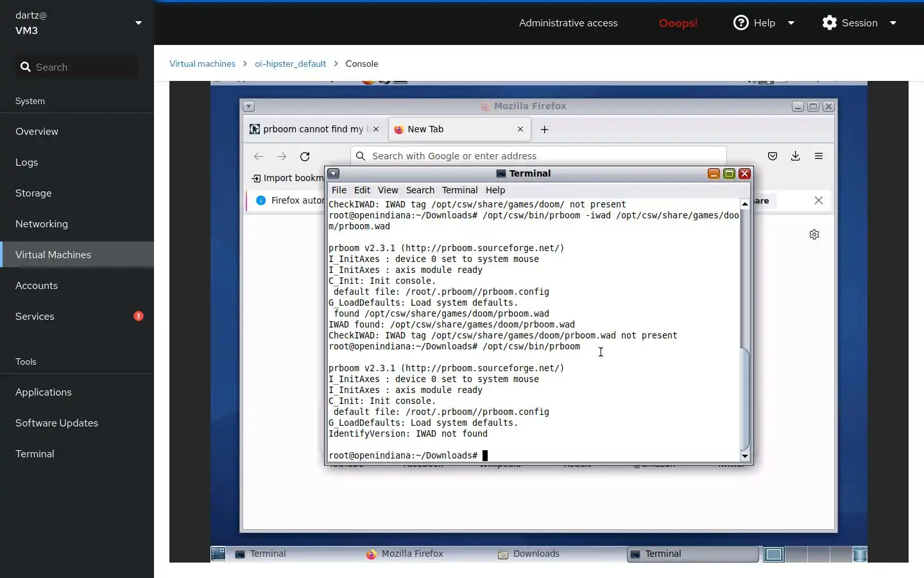Click Terminal scrollbar up arrow
The width and height of the screenshot is (924, 578).
[745, 204]
